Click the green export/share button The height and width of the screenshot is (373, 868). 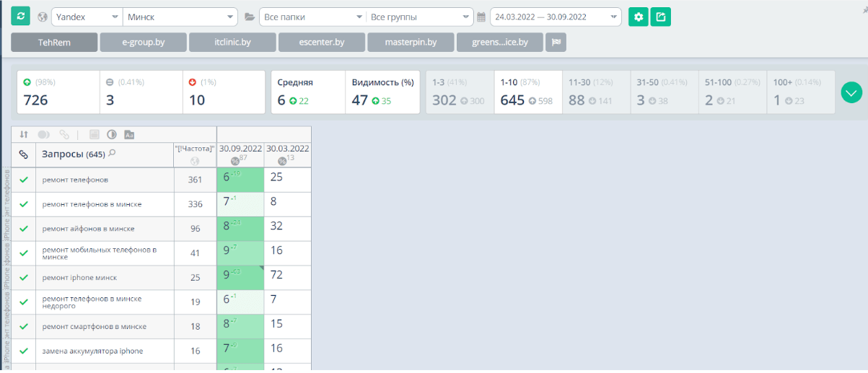tap(660, 17)
